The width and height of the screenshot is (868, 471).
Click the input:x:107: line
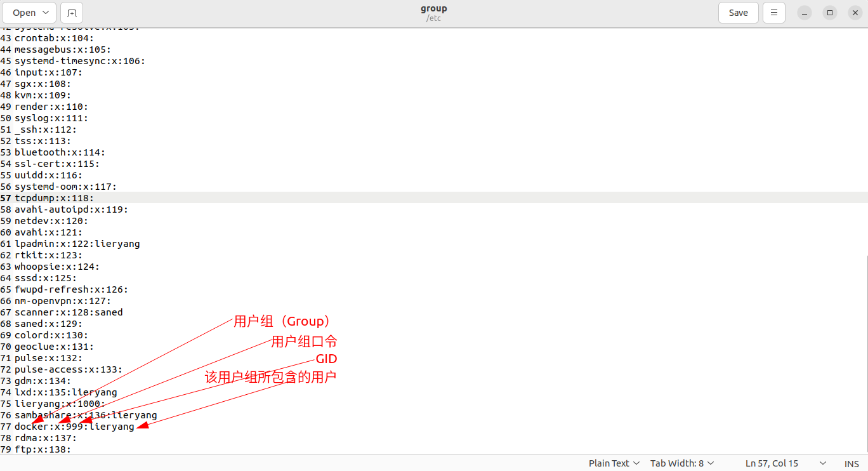48,72
